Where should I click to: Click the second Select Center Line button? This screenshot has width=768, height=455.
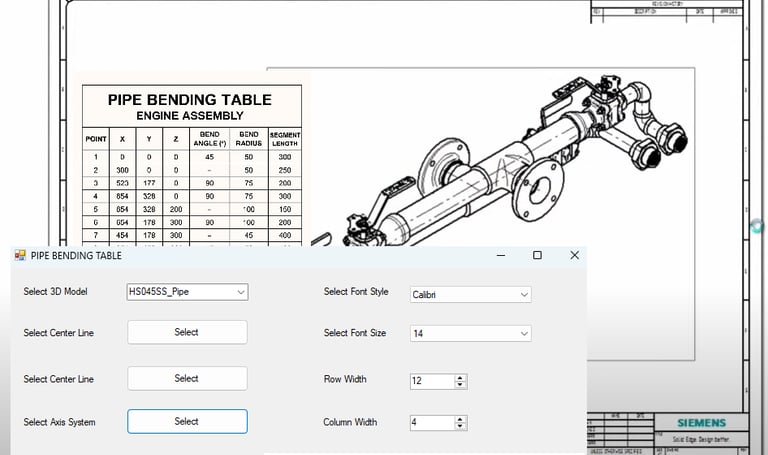pos(187,379)
